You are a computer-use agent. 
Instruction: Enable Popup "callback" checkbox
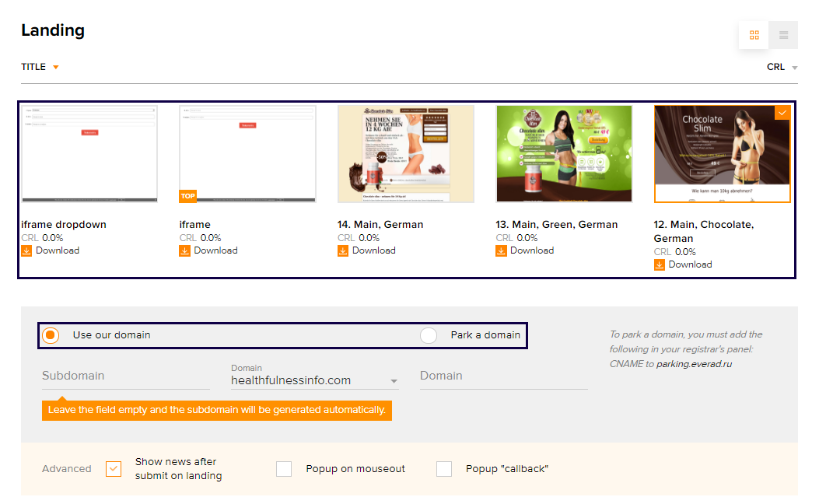pos(444,469)
